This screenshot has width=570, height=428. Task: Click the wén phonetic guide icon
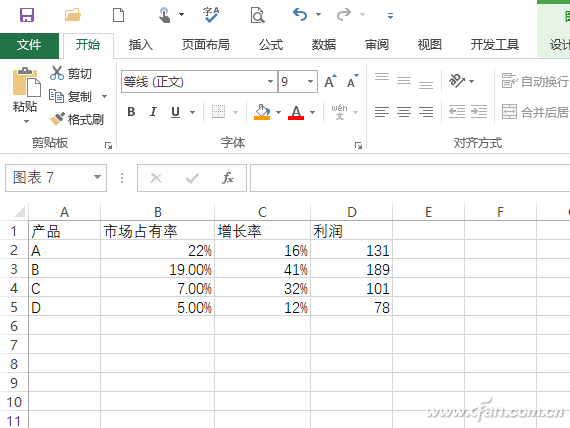tap(339, 112)
